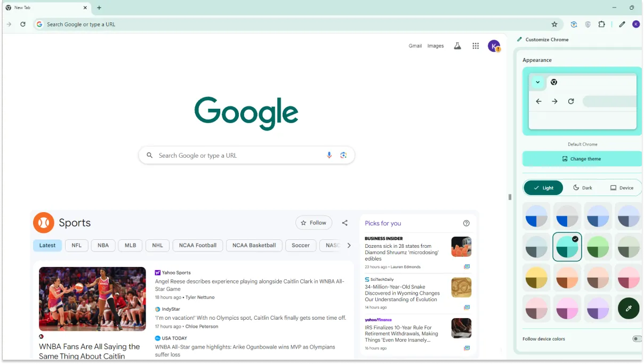
Task: Close the New Tab tab
Action: (x=85, y=7)
